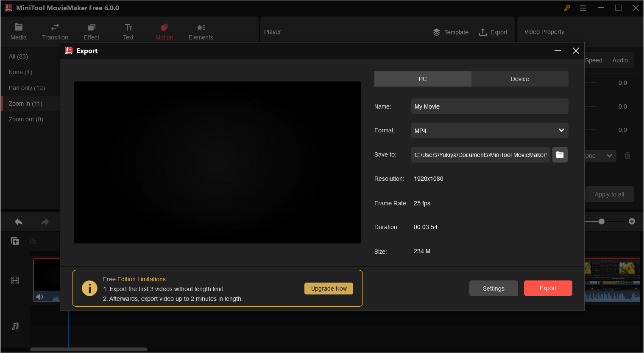This screenshot has width=644, height=353.
Task: Click the info icon in the limitations box
Action: (x=89, y=289)
